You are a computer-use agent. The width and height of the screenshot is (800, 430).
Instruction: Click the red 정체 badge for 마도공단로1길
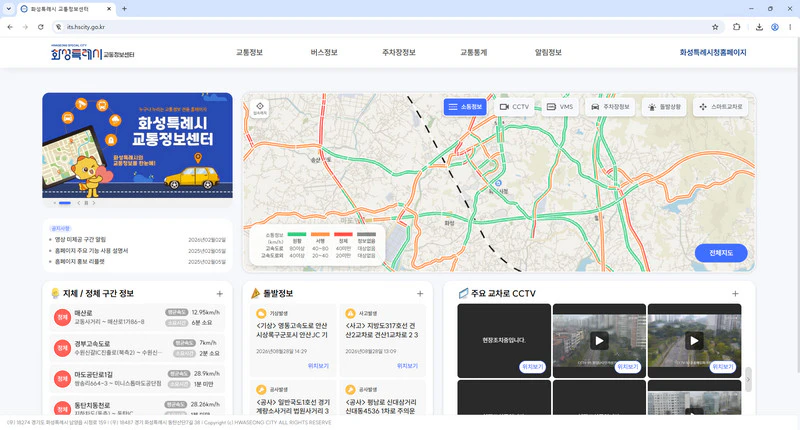click(x=62, y=378)
